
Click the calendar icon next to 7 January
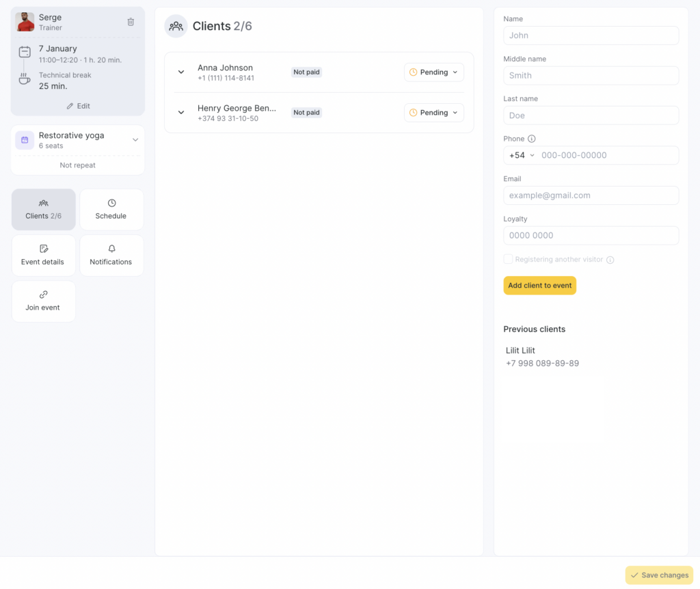[x=25, y=52]
